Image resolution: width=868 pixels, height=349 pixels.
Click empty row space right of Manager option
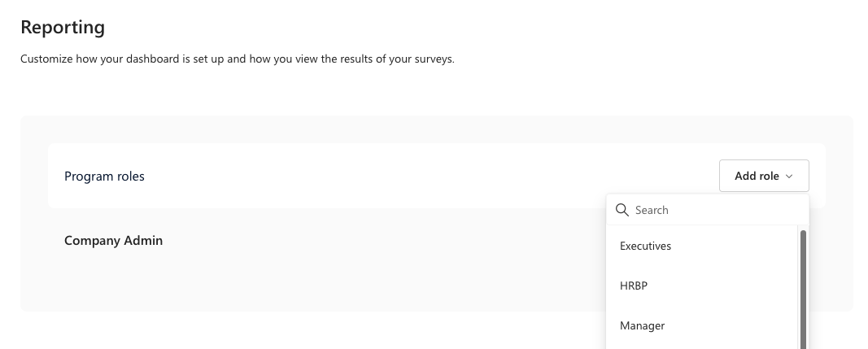(731, 325)
